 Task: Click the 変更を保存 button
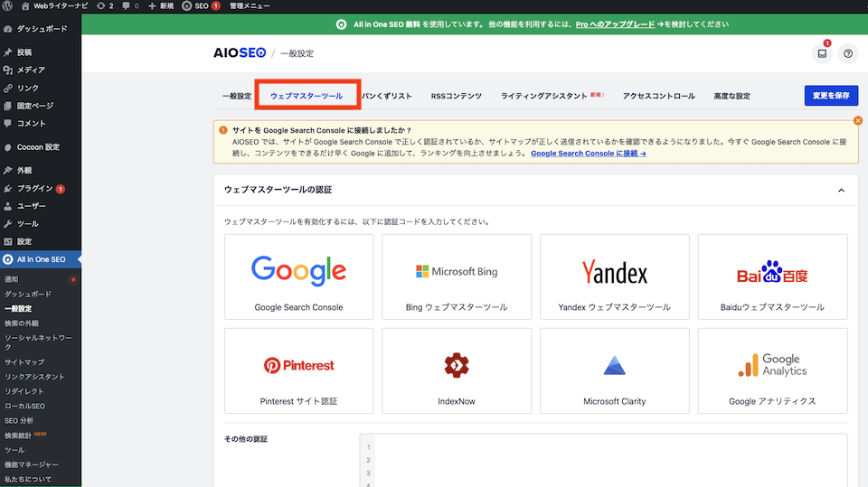[x=831, y=96]
